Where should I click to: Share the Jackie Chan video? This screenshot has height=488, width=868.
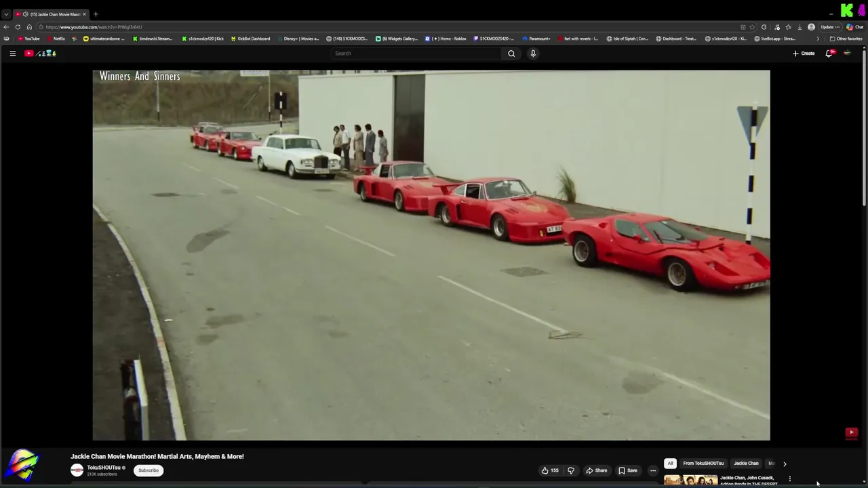(x=597, y=470)
